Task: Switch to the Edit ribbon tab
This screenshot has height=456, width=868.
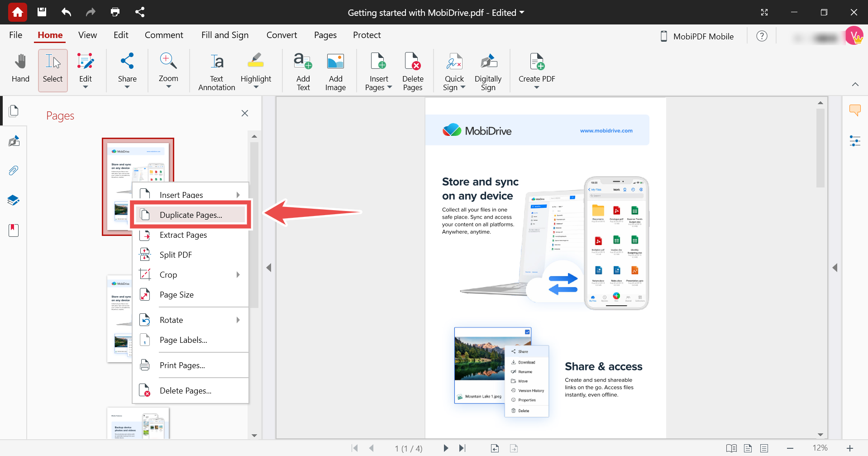Action: click(121, 35)
